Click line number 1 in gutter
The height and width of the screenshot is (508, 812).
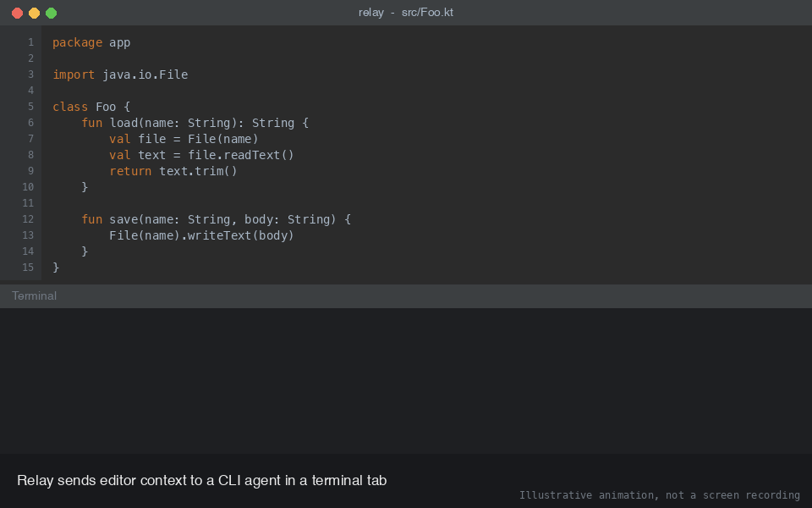[31, 42]
